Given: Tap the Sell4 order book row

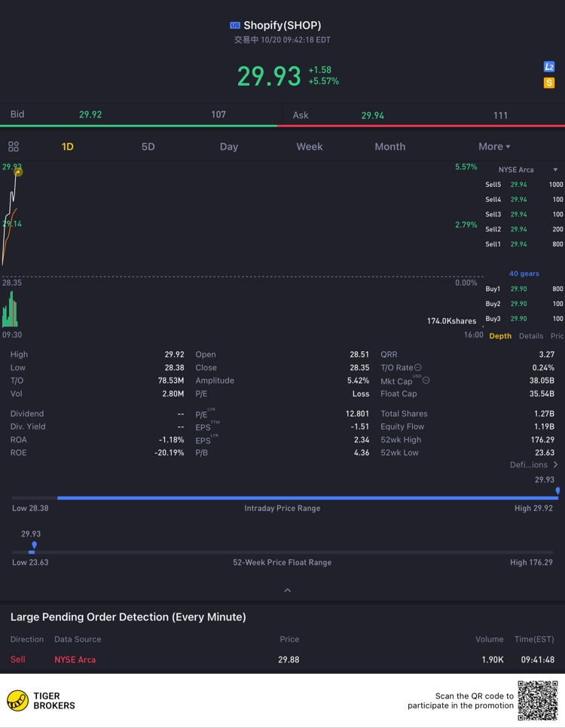Looking at the screenshot, I should (x=524, y=199).
